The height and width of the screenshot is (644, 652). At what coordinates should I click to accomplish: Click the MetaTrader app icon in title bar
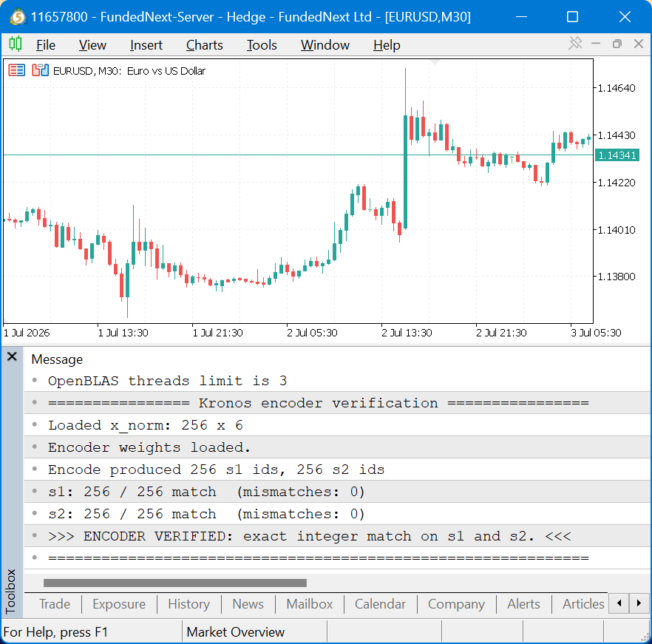pos(18,17)
